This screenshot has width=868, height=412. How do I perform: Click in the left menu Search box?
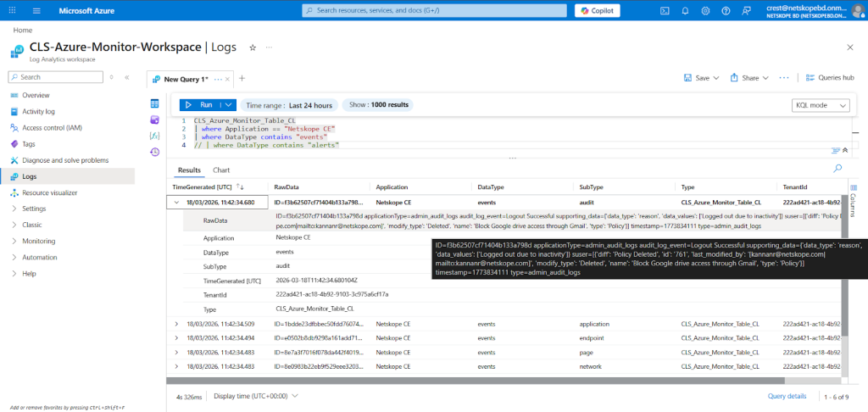click(x=55, y=77)
